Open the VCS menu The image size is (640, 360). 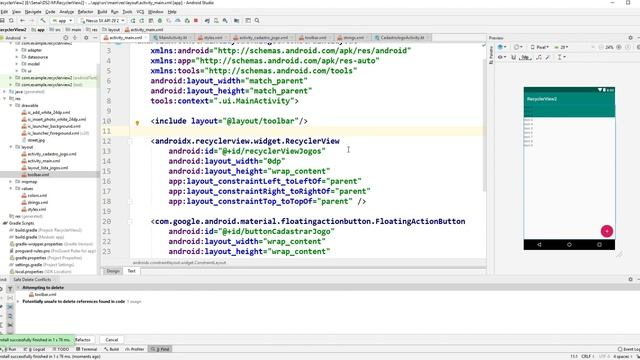pyautogui.click(x=140, y=12)
